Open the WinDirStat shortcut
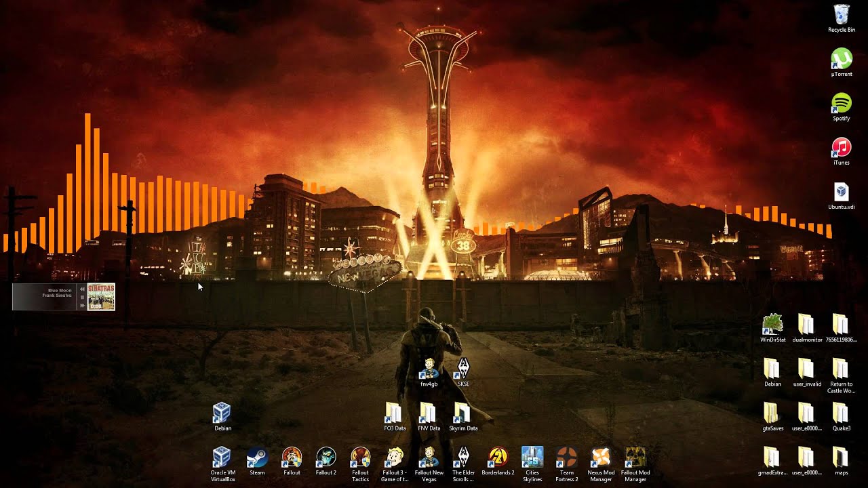The height and width of the screenshot is (488, 868). click(x=772, y=328)
